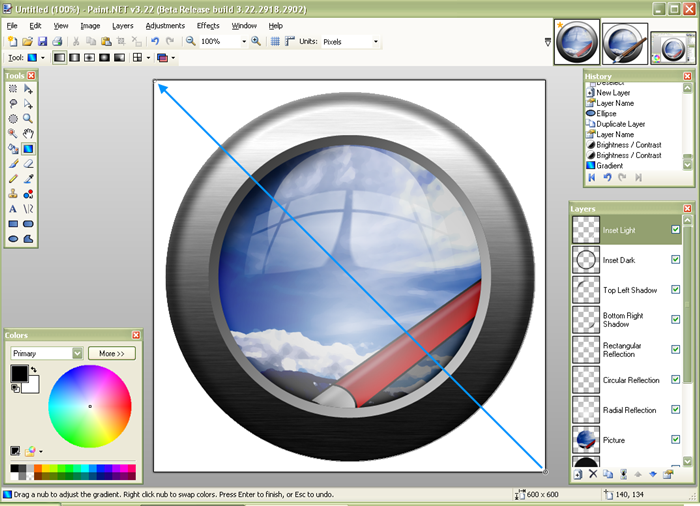The image size is (700, 506).
Task: Select the Rounded Rectangle tool
Action: [28, 224]
